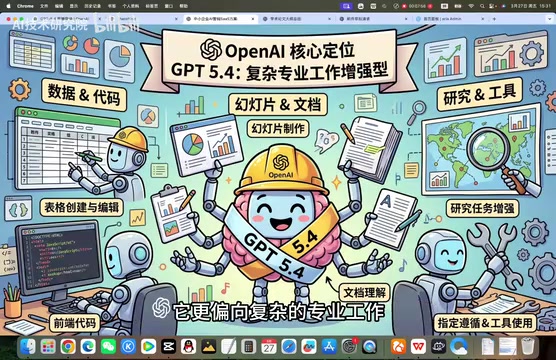This screenshot has width=556, height=360.
Task: Open the blue K music app in dock
Action: tap(128, 346)
